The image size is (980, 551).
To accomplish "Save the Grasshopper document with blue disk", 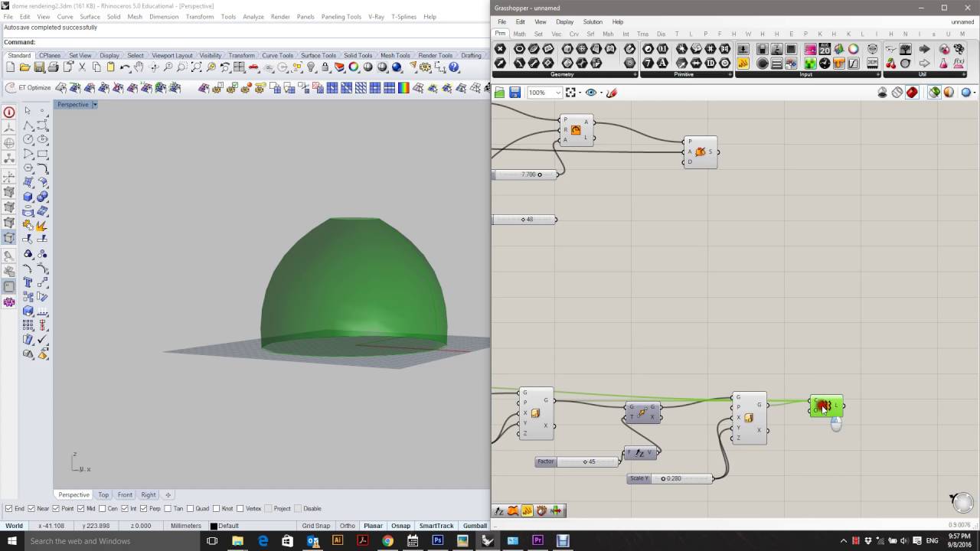I will (515, 93).
